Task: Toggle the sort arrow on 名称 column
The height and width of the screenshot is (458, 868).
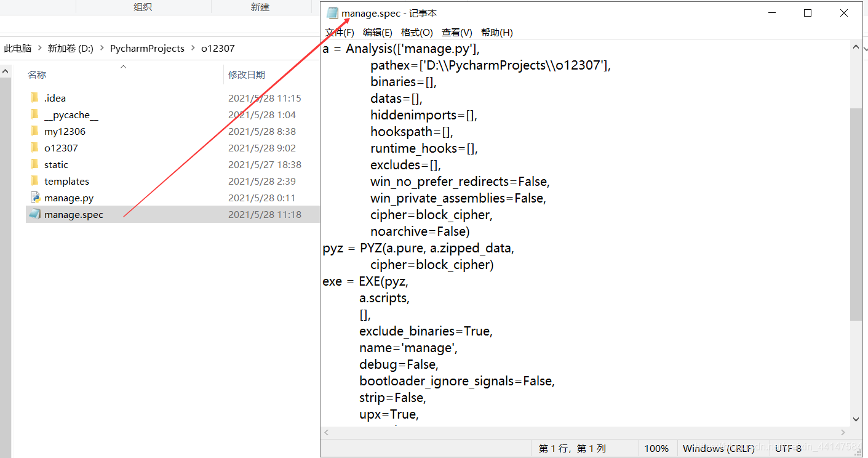Action: (x=122, y=66)
